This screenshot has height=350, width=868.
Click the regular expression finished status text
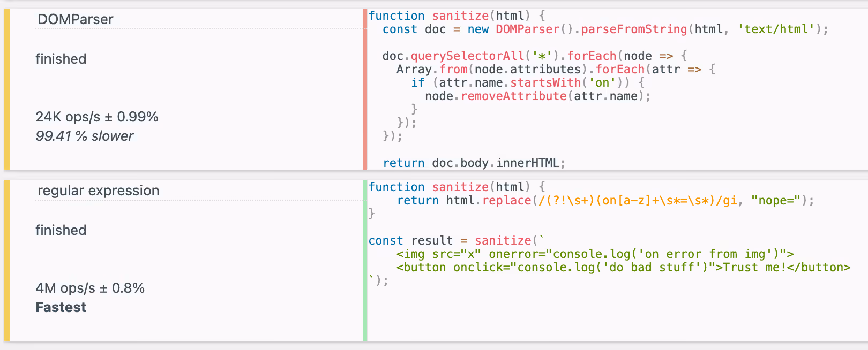(61, 230)
